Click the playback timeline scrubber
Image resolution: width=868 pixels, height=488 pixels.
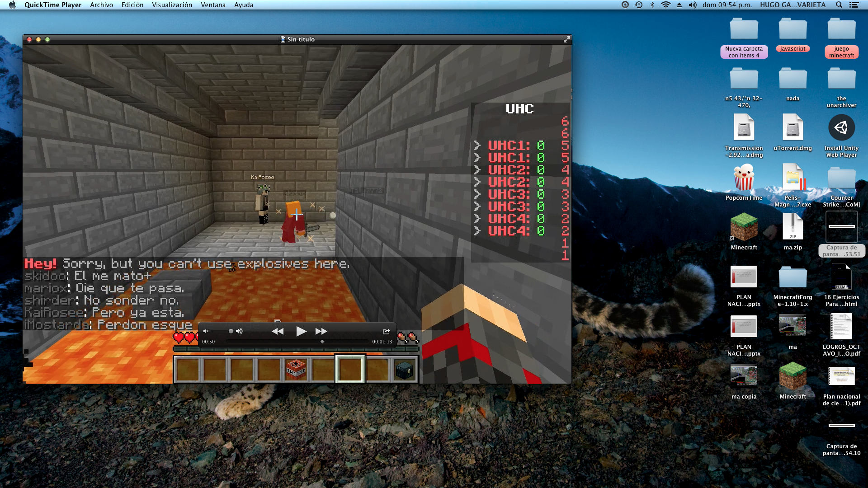tap(297, 342)
